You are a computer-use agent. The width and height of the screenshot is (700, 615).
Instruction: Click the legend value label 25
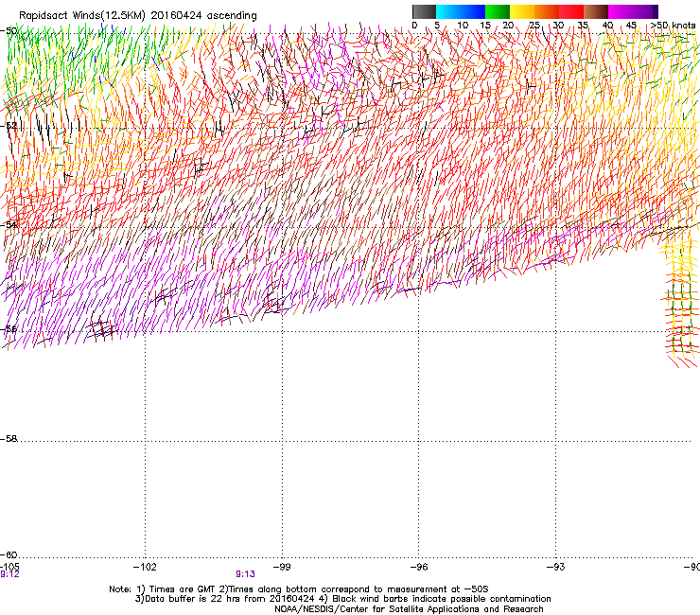534,26
